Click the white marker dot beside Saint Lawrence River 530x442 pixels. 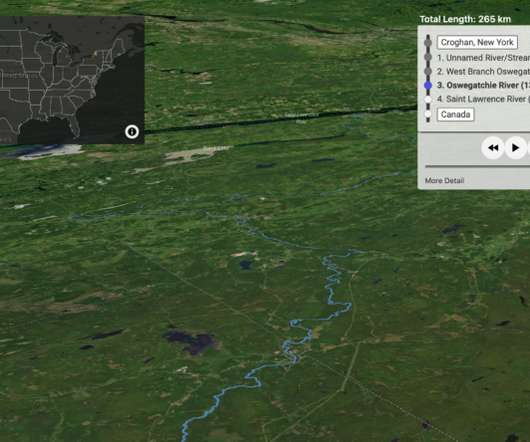(428, 99)
